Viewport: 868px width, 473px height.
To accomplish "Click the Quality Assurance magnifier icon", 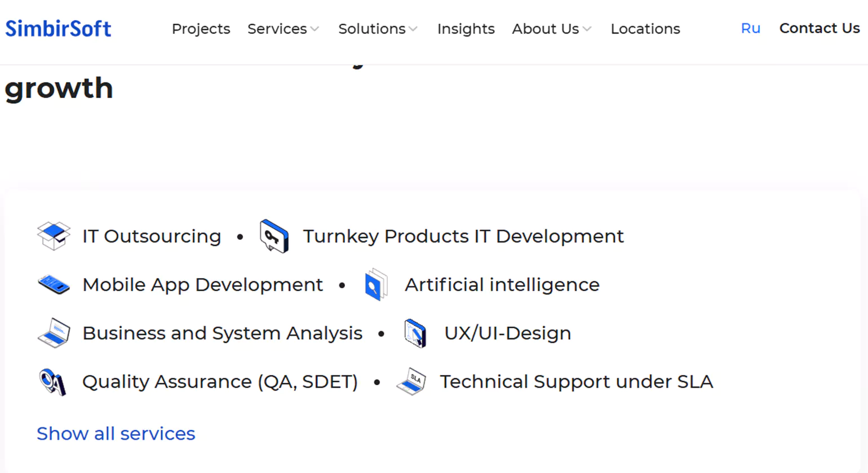I will (x=53, y=382).
